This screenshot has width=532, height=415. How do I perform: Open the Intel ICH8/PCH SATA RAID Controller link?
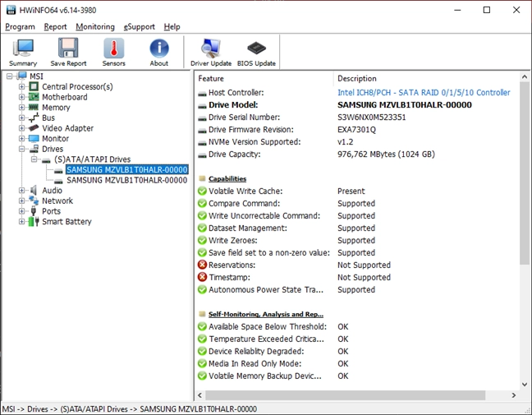click(x=424, y=92)
